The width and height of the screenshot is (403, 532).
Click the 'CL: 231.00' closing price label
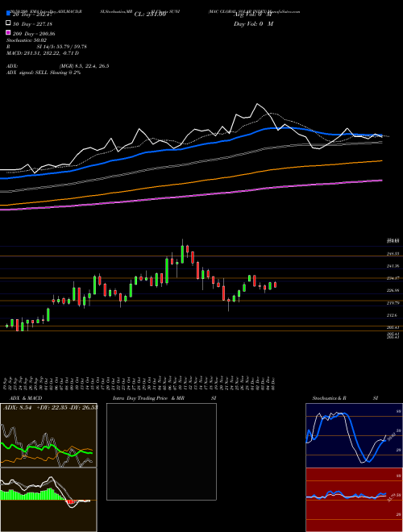pyautogui.click(x=150, y=15)
